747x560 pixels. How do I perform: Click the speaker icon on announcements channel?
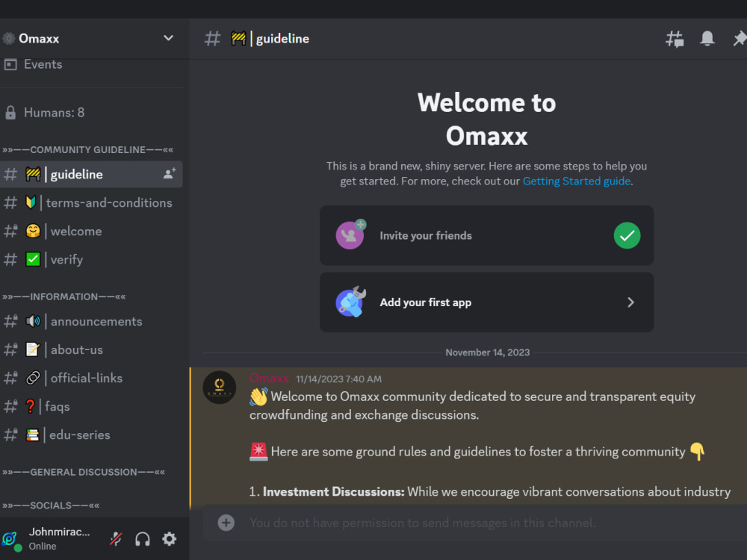click(x=34, y=321)
